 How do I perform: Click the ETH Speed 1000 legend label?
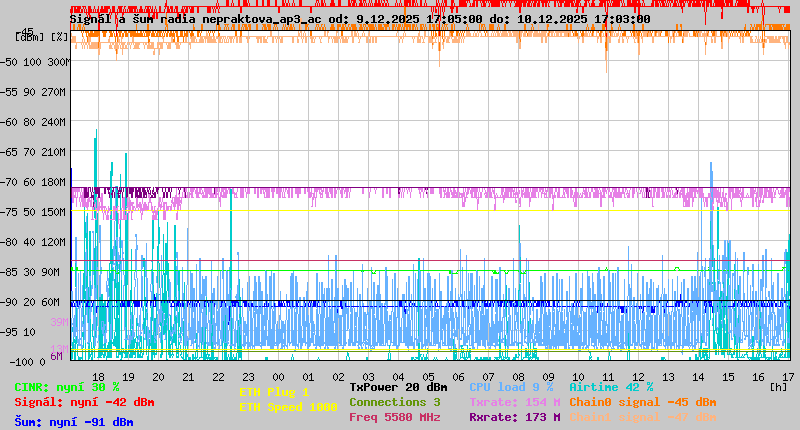click(x=288, y=407)
